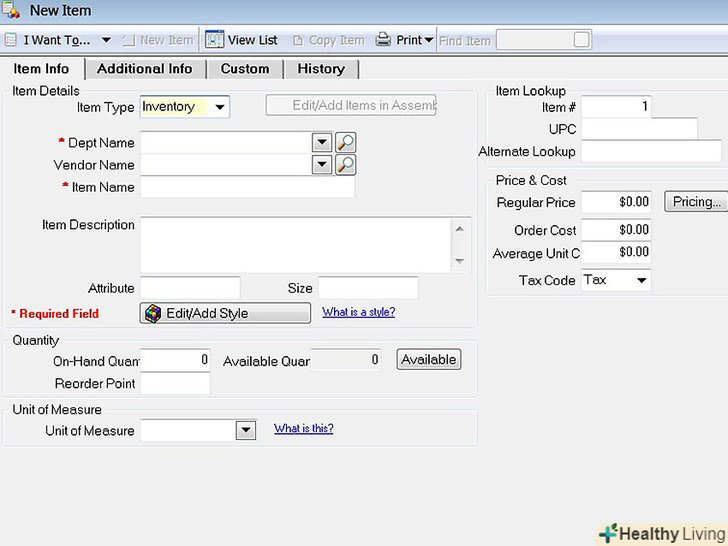The width and height of the screenshot is (728, 546).
Task: Open the Custom tab
Action: [245, 69]
